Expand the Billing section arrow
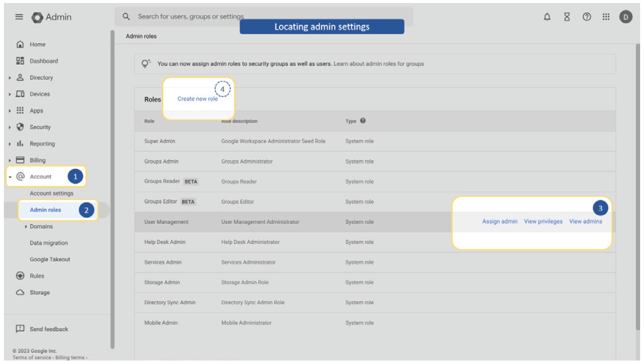Image resolution: width=644 pixels, height=364 pixels. point(9,160)
